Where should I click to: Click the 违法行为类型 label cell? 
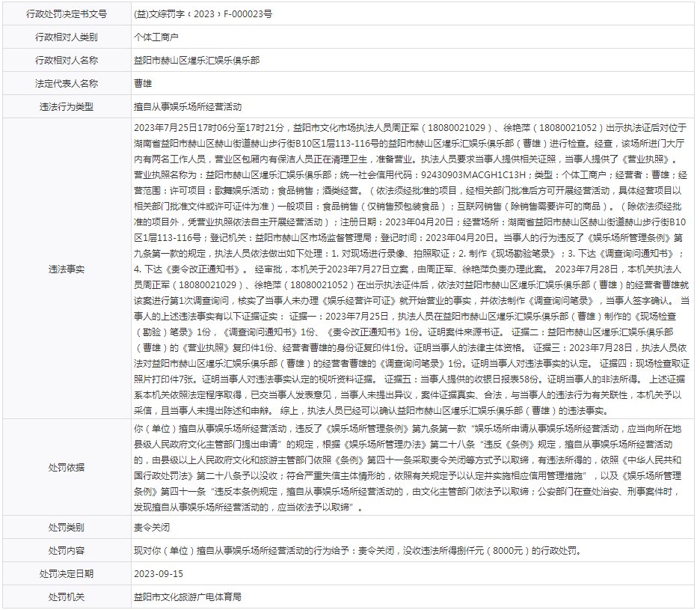click(67, 106)
